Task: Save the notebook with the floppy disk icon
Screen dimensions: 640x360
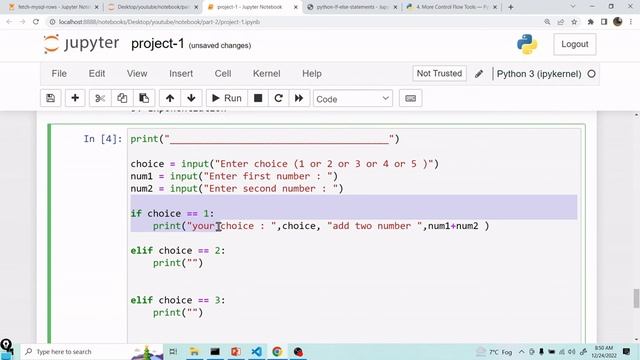Action: 51,98
